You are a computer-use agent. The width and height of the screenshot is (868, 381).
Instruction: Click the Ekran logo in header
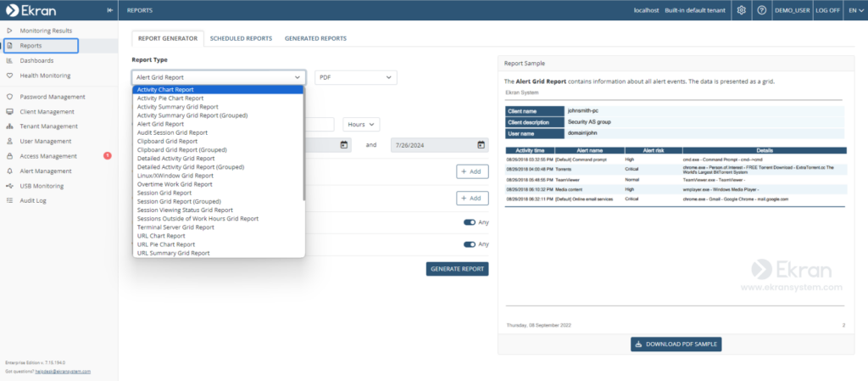31,10
